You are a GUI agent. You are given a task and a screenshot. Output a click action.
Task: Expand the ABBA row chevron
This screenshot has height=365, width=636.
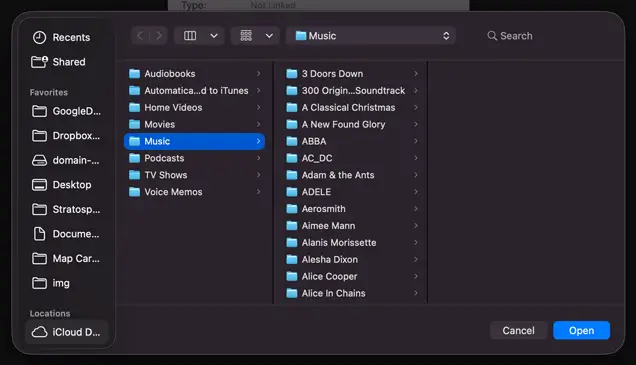pyautogui.click(x=416, y=141)
